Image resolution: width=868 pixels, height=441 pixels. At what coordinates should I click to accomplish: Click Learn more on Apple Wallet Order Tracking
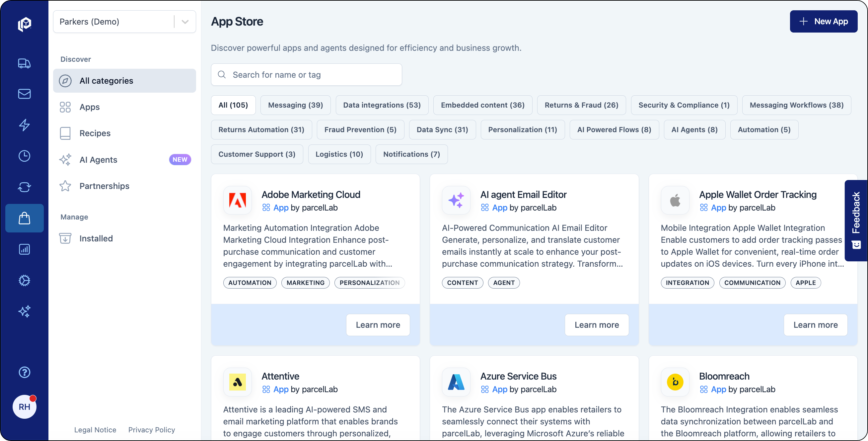(816, 325)
